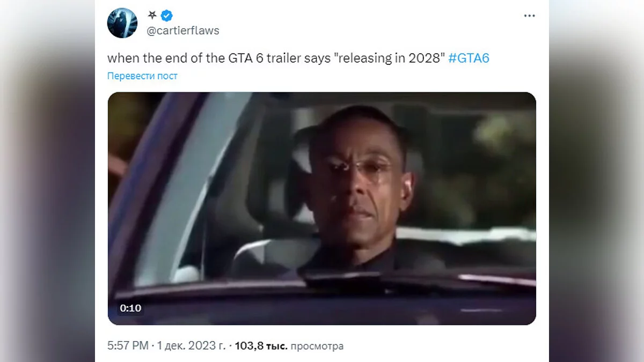This screenshot has height=362, width=644.
Task: Open the @cartierflaws handle link
Action: pos(183,31)
